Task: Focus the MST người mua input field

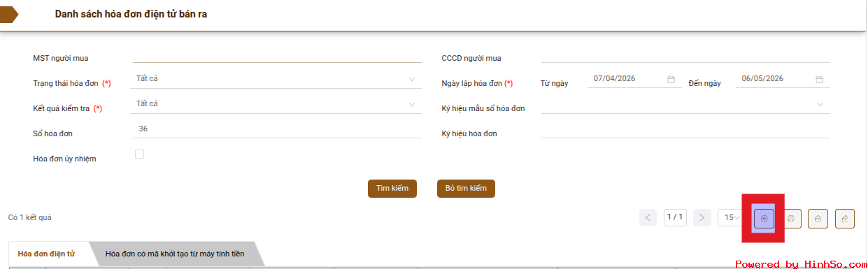Action: (277, 55)
